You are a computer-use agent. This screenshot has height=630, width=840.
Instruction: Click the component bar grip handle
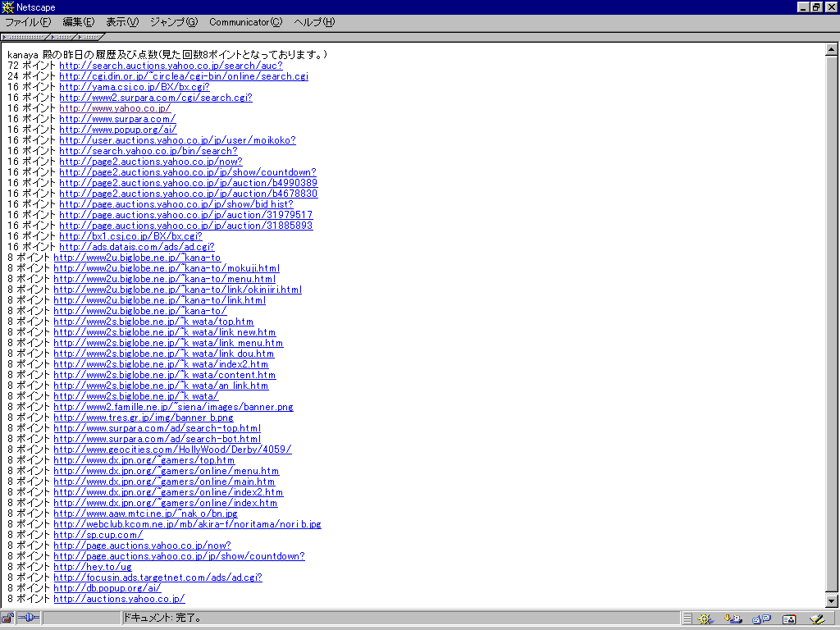[687, 619]
